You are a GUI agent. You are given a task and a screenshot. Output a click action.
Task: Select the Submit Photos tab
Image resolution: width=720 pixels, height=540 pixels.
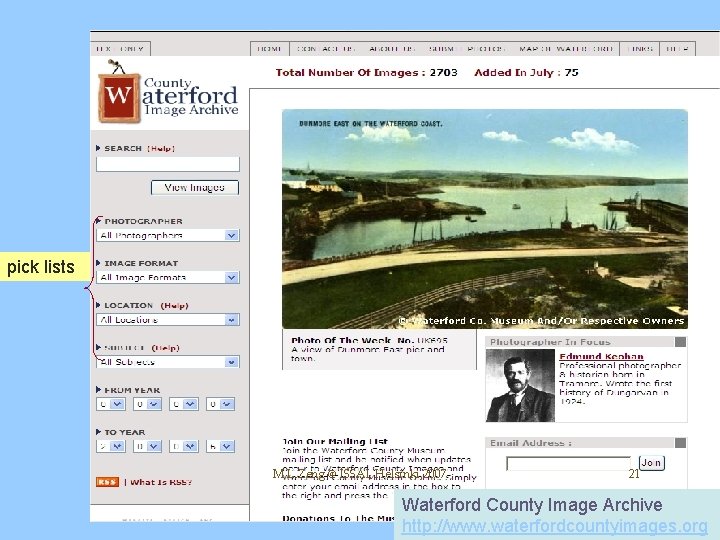[467, 49]
